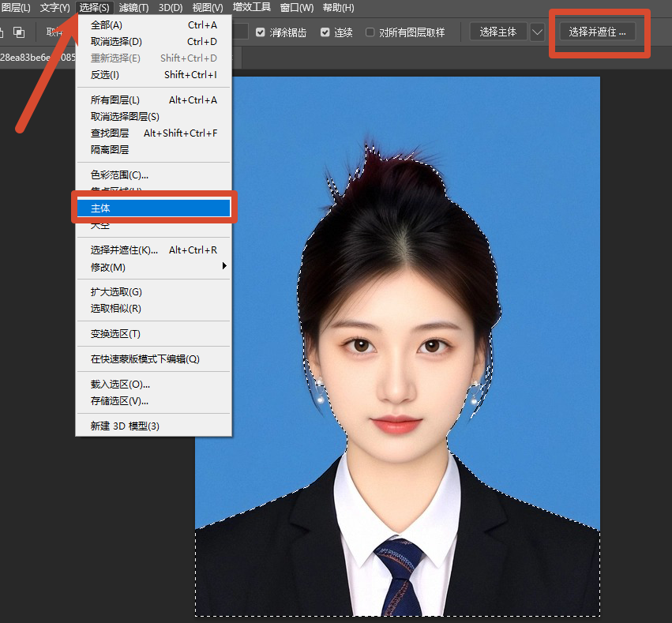Viewport: 672px width, 623px height.
Task: Click the portrait photo on canvas
Action: coord(397,346)
